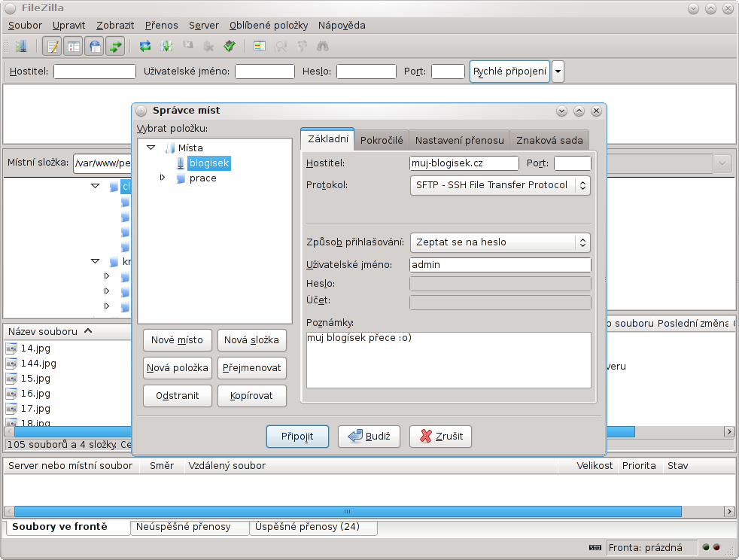
Task: Refresh file and folder lists icon
Action: pos(145,46)
